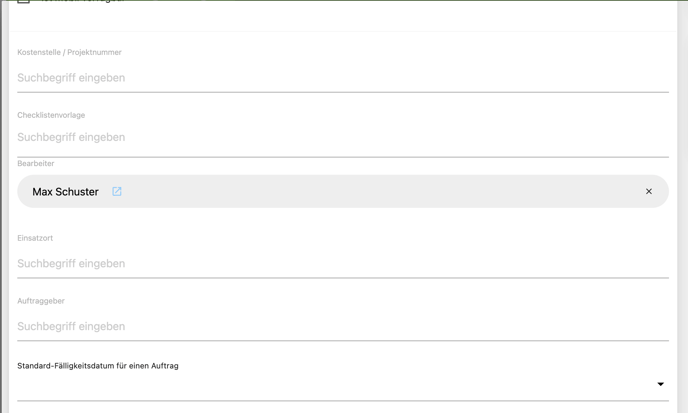The height and width of the screenshot is (413, 688).
Task: Expand the Standard-Fälligkeitsdatum dropdown arrow
Action: click(x=660, y=384)
